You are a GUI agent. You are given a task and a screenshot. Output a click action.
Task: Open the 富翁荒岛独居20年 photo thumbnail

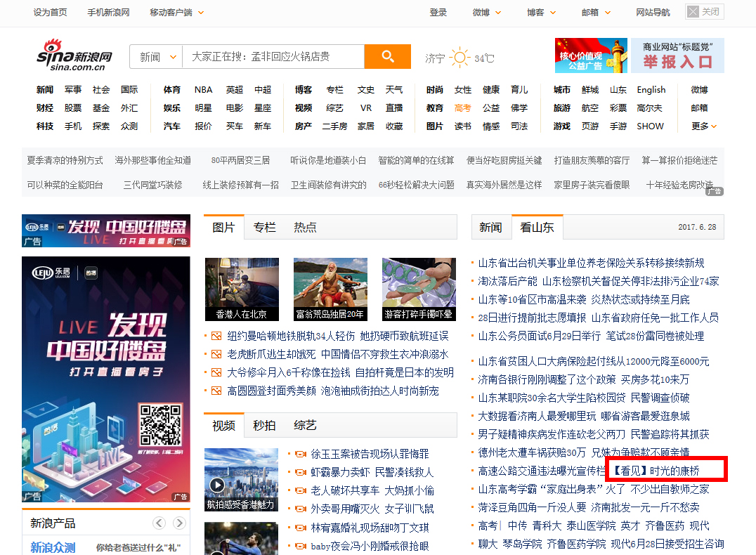coord(330,289)
